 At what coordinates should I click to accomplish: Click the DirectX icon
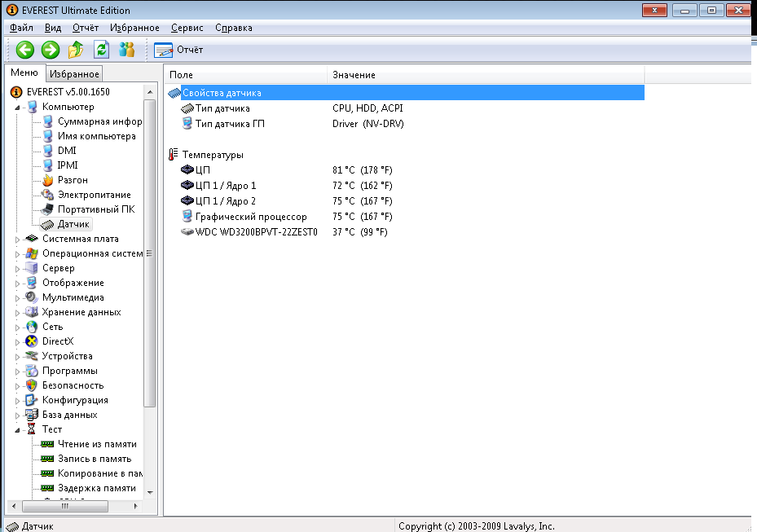coord(32,341)
